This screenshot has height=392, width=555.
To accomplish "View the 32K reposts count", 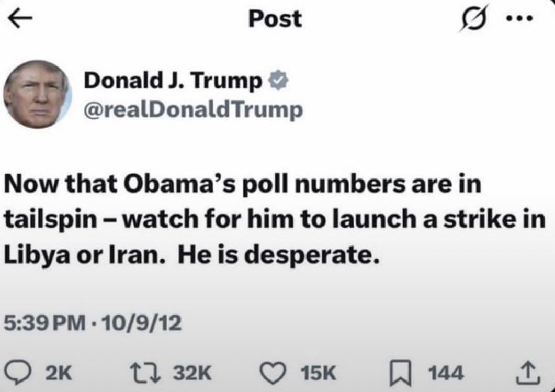I will tap(191, 373).
